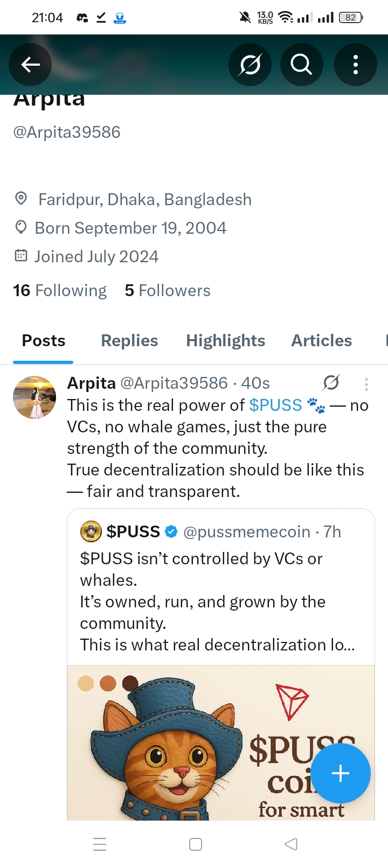Image resolution: width=388 pixels, height=868 pixels.
Task: Open the profile overflow menu
Action: tap(355, 65)
